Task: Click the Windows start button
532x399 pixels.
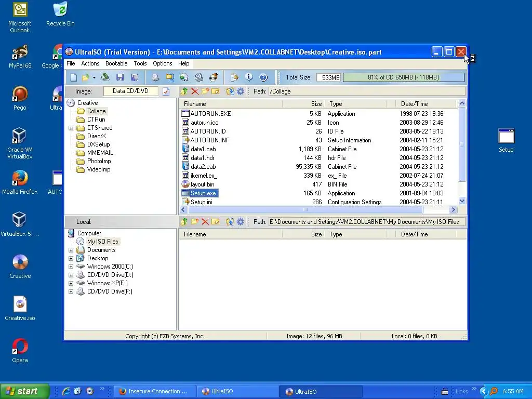Action: click(24, 391)
